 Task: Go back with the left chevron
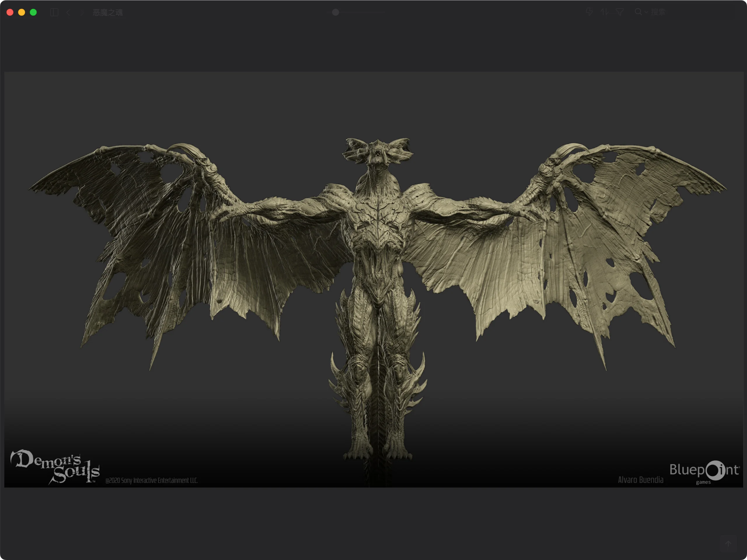pyautogui.click(x=69, y=13)
